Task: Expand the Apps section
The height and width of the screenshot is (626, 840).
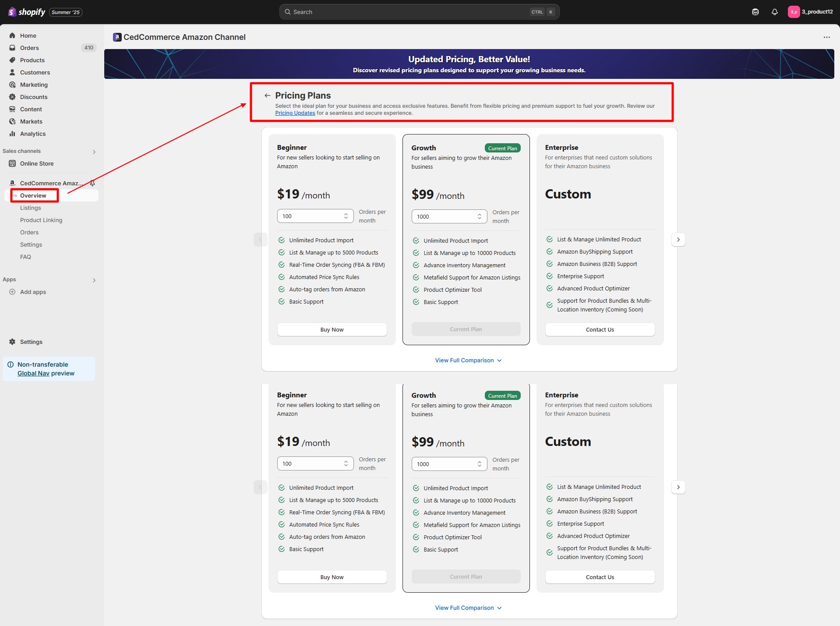Action: (94, 280)
